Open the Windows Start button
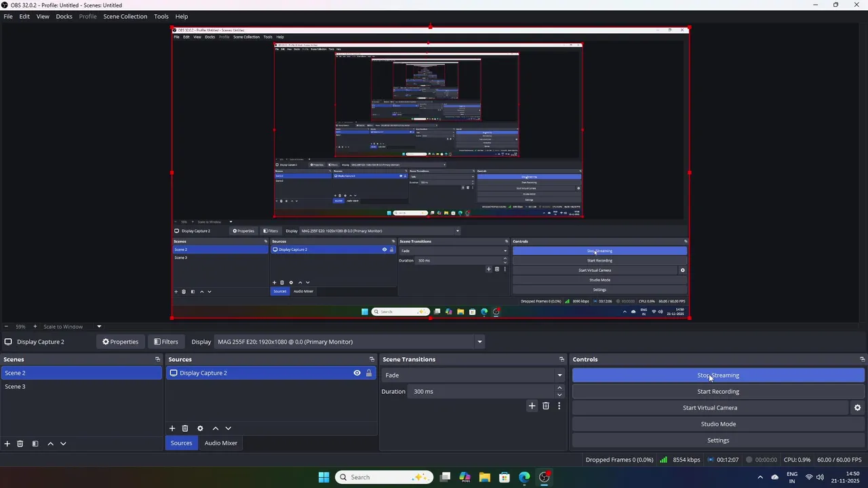868x488 pixels. point(323,477)
